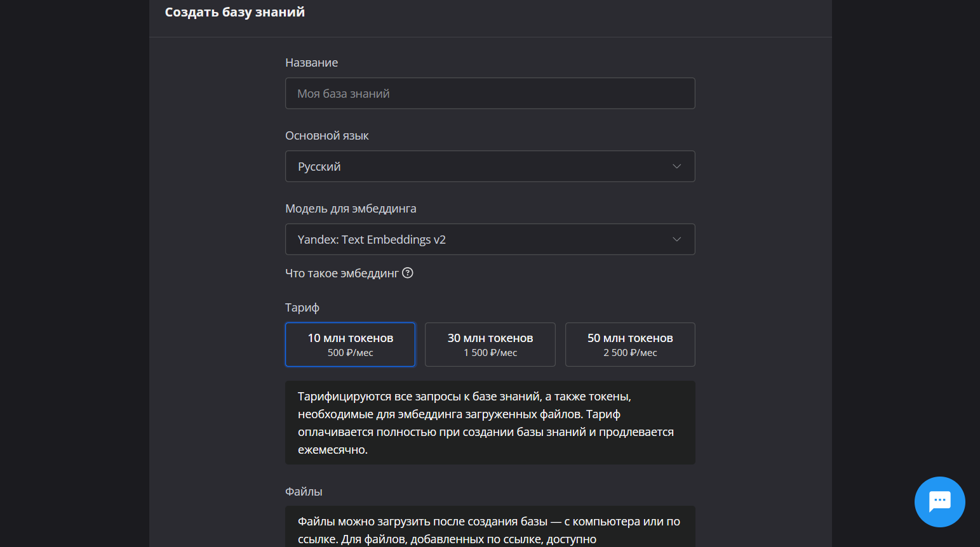Open the chat support bubble icon
Image resolution: width=980 pixels, height=547 pixels.
click(x=939, y=501)
